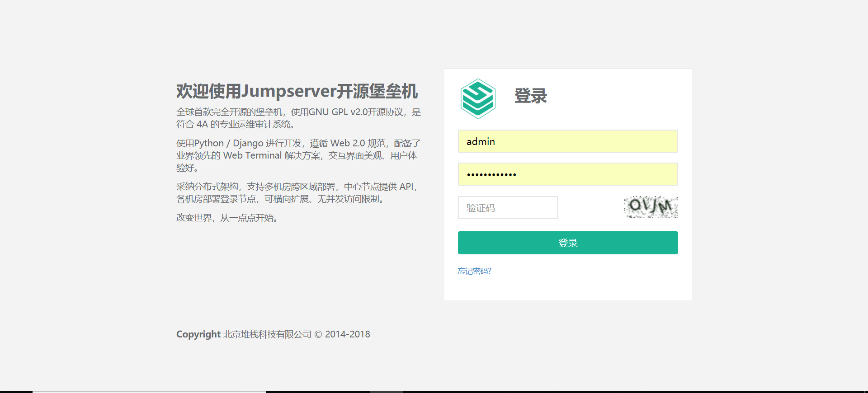Screen dimensions: 868x393
Task: Focus the admin username field
Action: (x=568, y=141)
